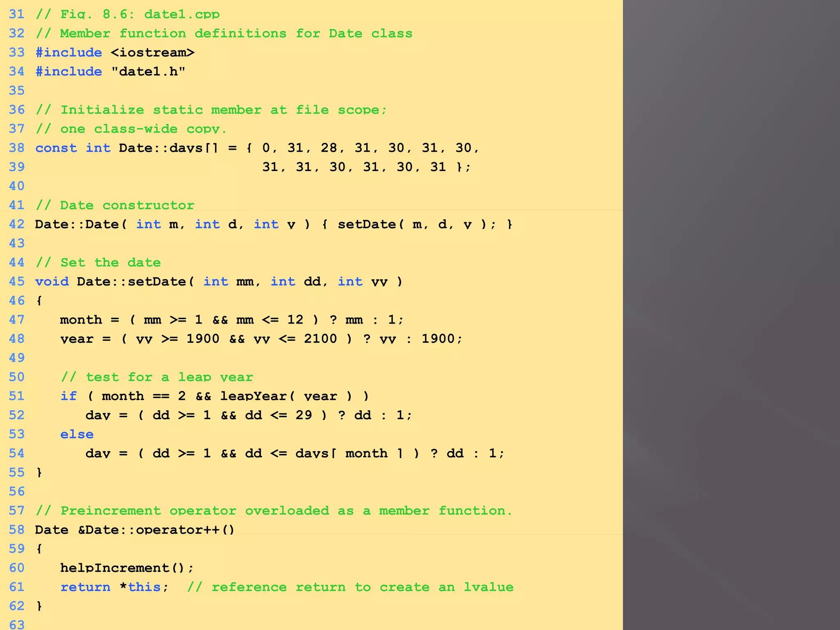The height and width of the screenshot is (630, 840).
Task: Click '#include <iostream>' on line 33
Action: pyautogui.click(x=115, y=52)
